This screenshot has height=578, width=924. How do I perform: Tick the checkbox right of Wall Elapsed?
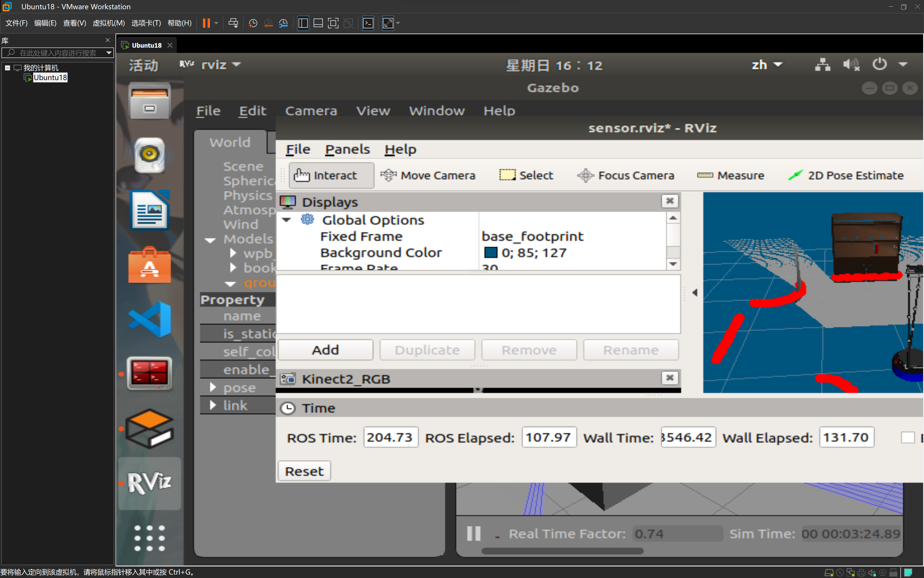(x=908, y=437)
